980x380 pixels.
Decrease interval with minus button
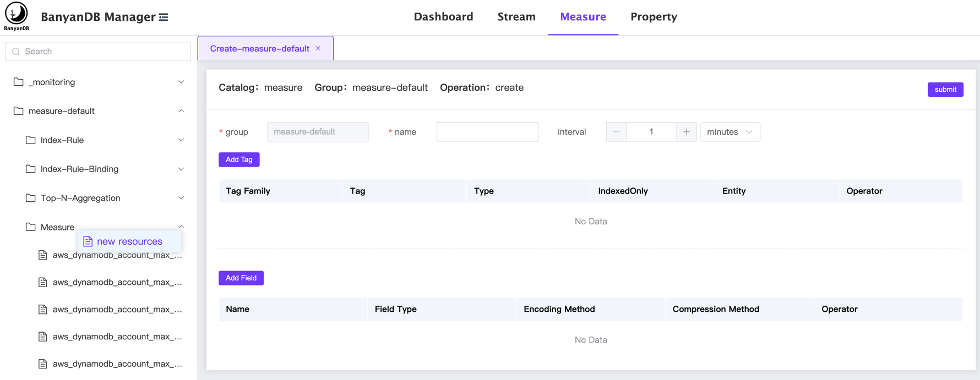[x=616, y=132]
